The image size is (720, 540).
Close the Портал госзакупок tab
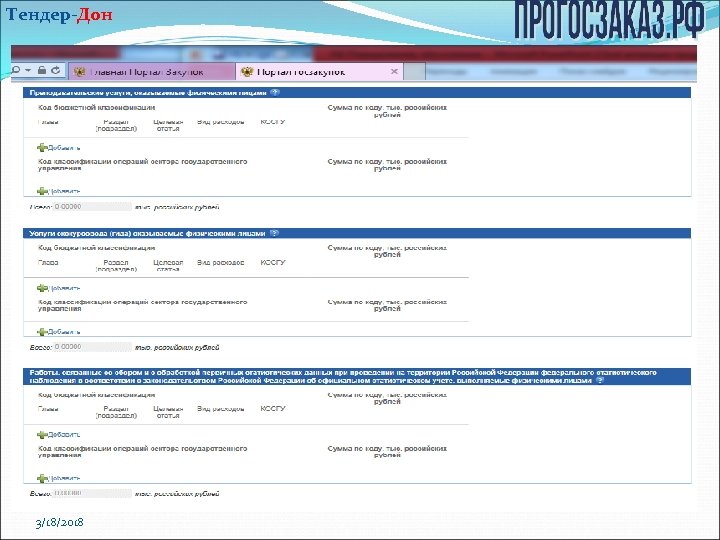394,72
